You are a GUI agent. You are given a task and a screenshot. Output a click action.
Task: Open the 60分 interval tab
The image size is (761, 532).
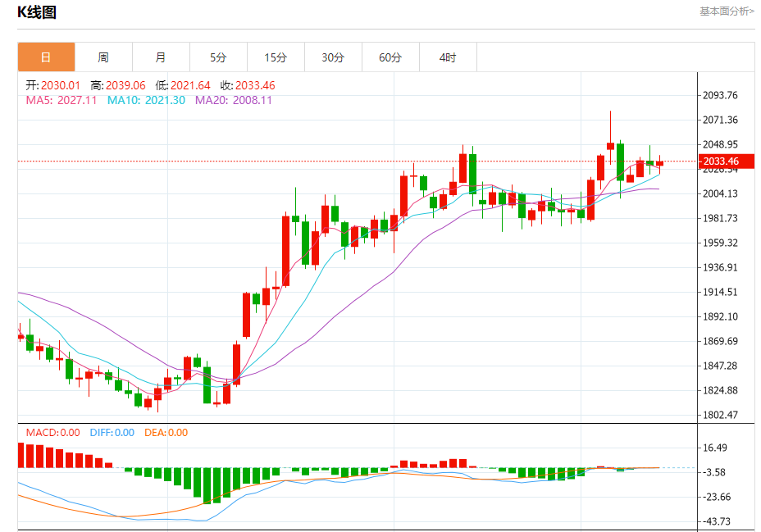pyautogui.click(x=390, y=57)
